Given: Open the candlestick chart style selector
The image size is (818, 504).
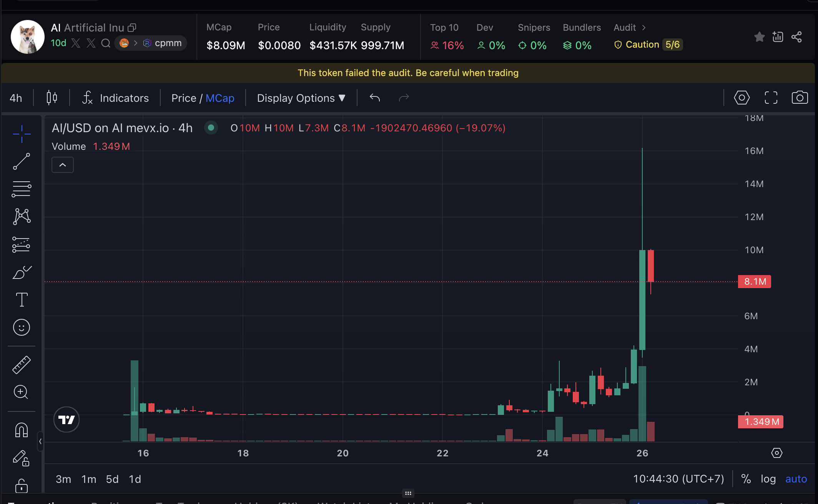Looking at the screenshot, I should [52, 98].
